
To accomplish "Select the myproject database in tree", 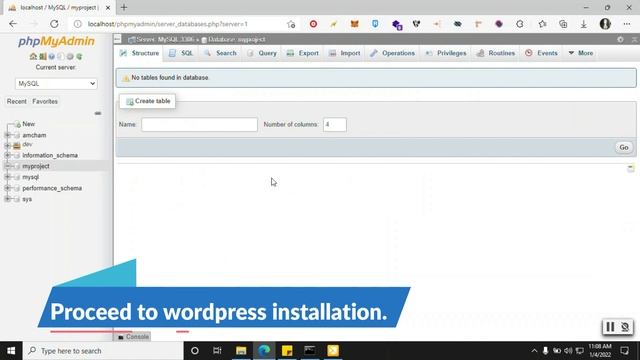I will (36, 166).
